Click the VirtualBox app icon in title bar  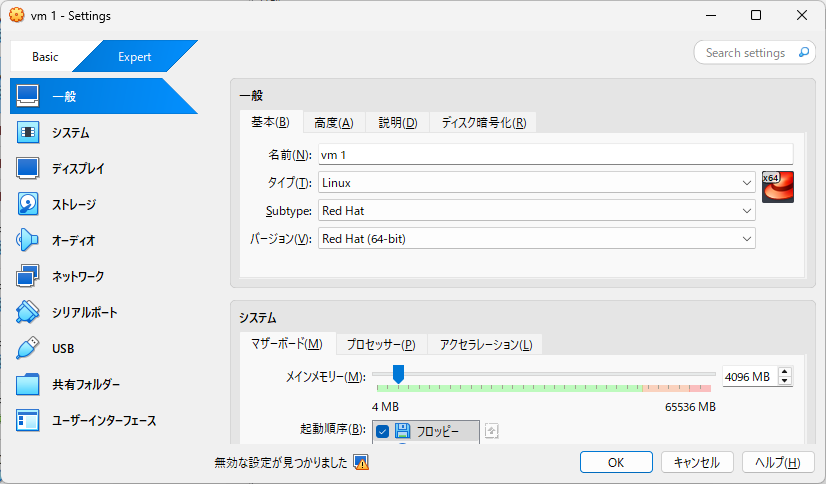[x=17, y=15]
